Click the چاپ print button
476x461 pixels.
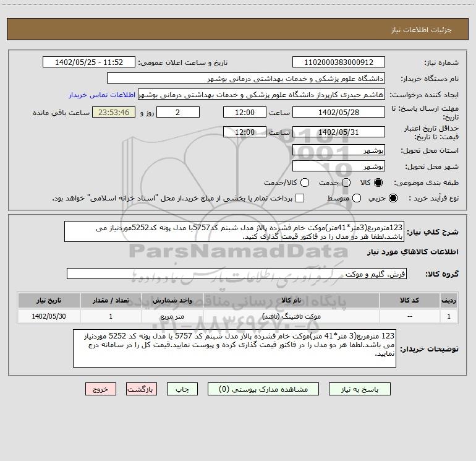[182, 389]
